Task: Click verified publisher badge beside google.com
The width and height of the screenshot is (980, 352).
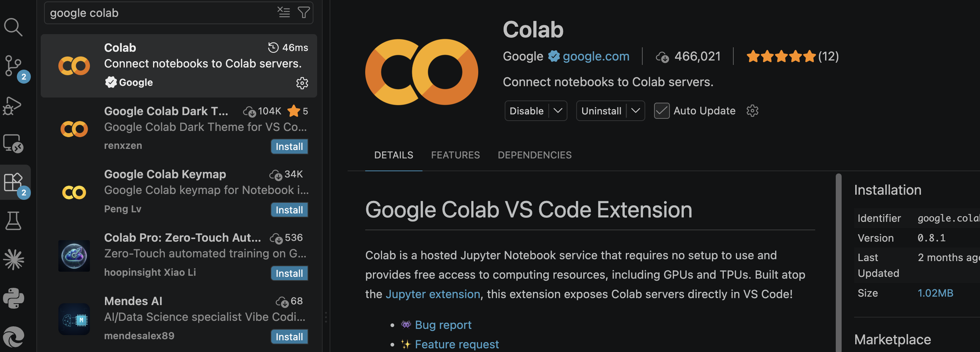Action: (554, 56)
